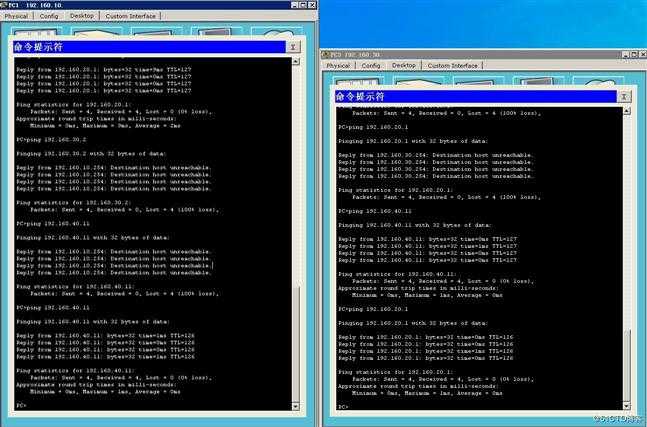Click the PC1 terminal scroll-down arrow
This screenshot has height=427, width=647.
pyautogui.click(x=295, y=406)
